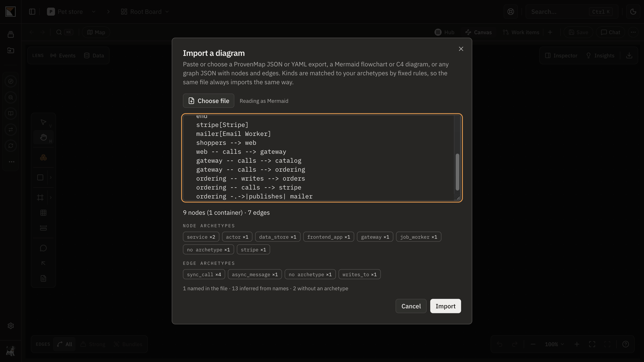Click the gateway ×1 archetype chip

point(375,237)
